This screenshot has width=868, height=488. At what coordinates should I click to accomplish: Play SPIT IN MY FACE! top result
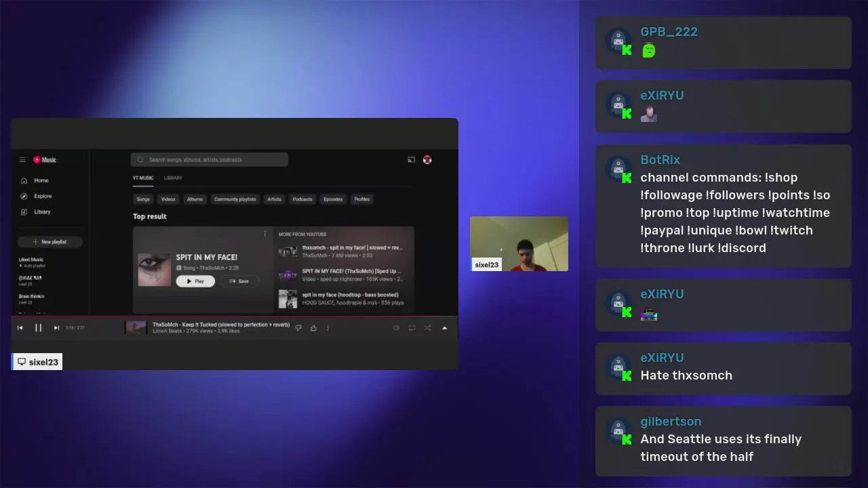[195, 281]
